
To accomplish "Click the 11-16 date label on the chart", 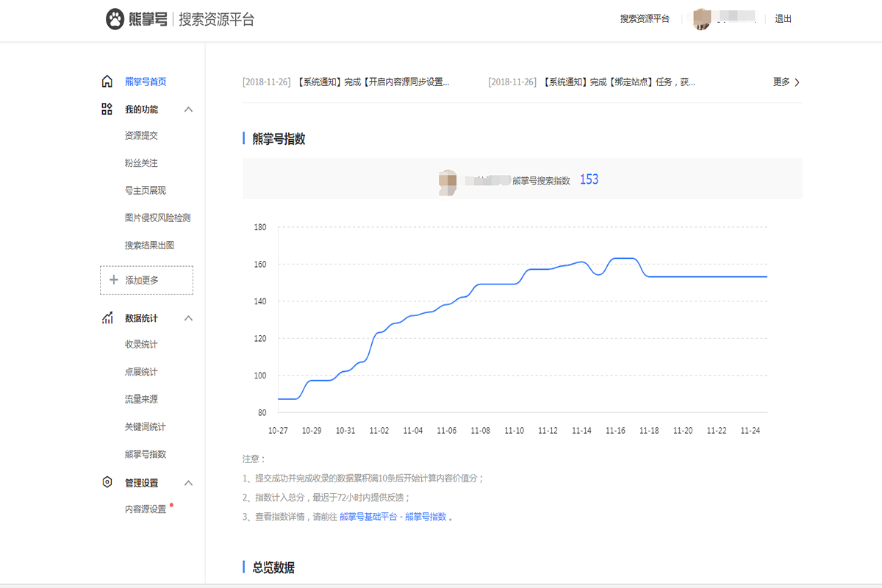I will pos(615,431).
